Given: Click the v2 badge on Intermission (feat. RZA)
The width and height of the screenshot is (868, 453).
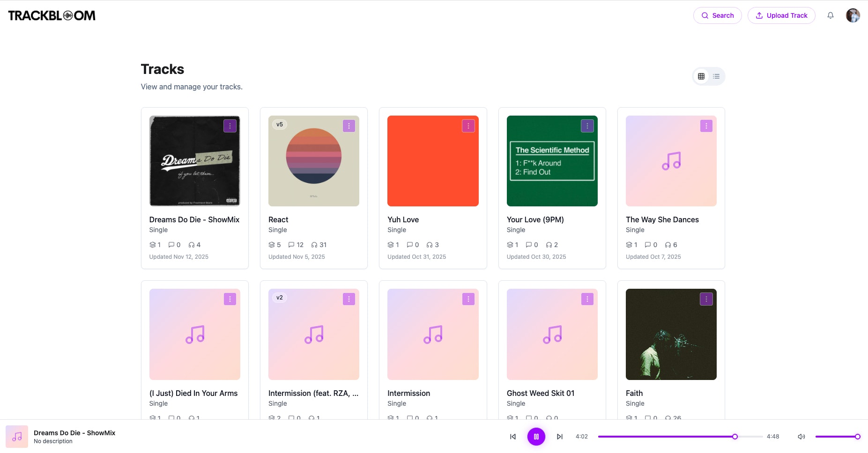Looking at the screenshot, I should (x=280, y=298).
